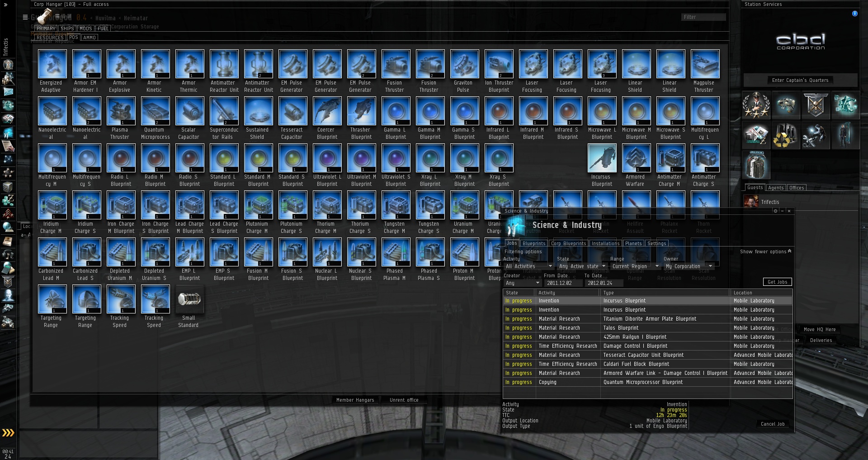Select the Quantum Microprocessor blueprint in hangar
Image resolution: width=868 pixels, height=460 pixels.
[156, 111]
